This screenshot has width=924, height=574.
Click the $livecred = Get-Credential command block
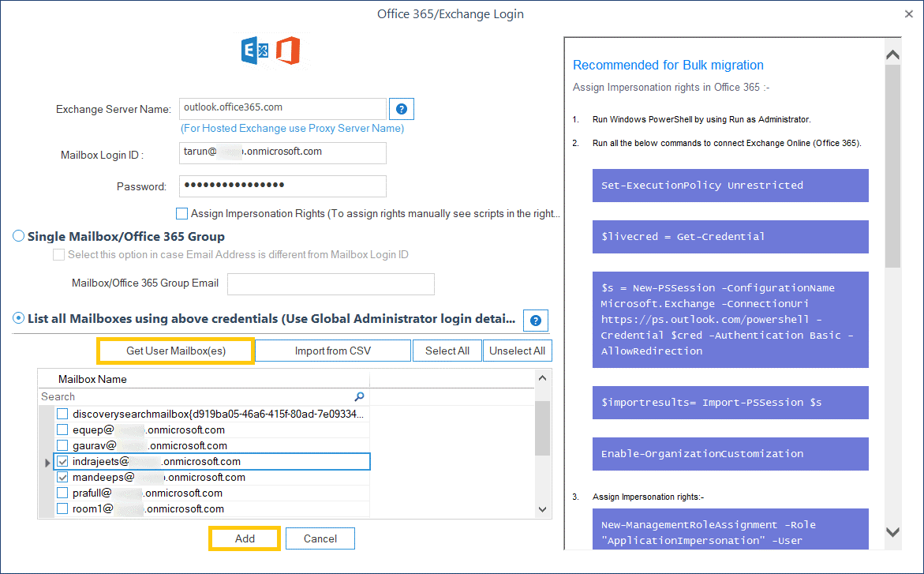click(730, 237)
